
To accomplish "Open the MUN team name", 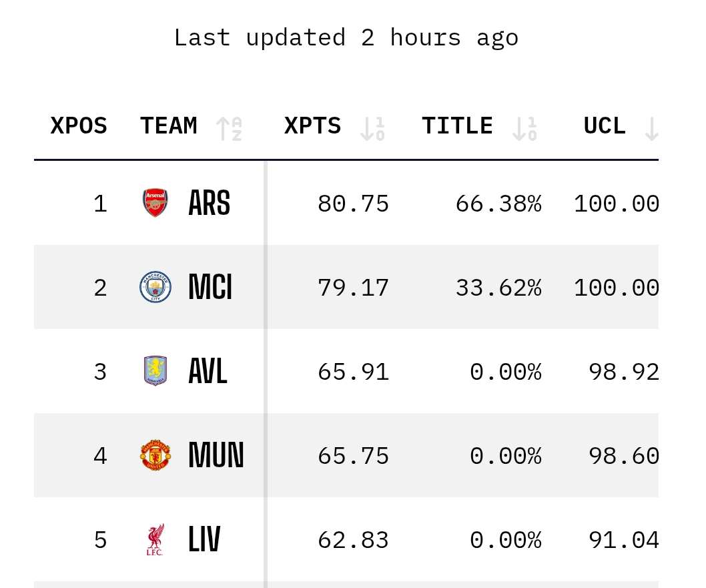I will click(x=216, y=455).
